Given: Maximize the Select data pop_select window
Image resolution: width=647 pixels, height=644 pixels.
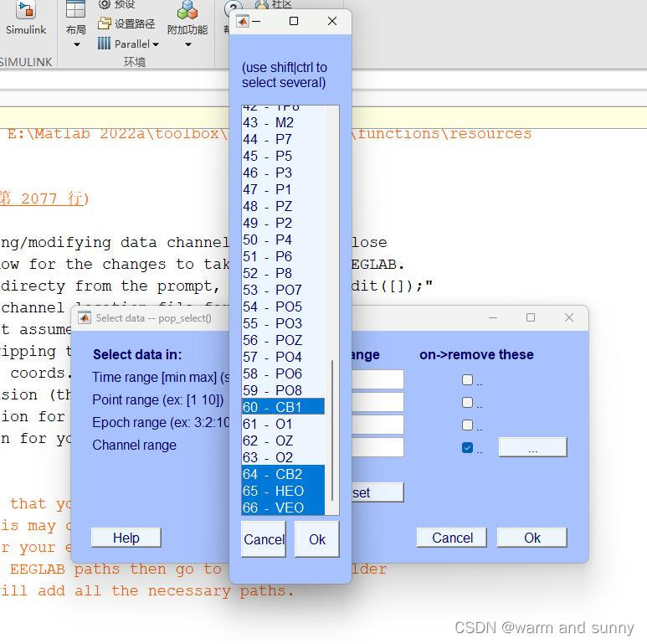Looking at the screenshot, I should tap(531, 317).
